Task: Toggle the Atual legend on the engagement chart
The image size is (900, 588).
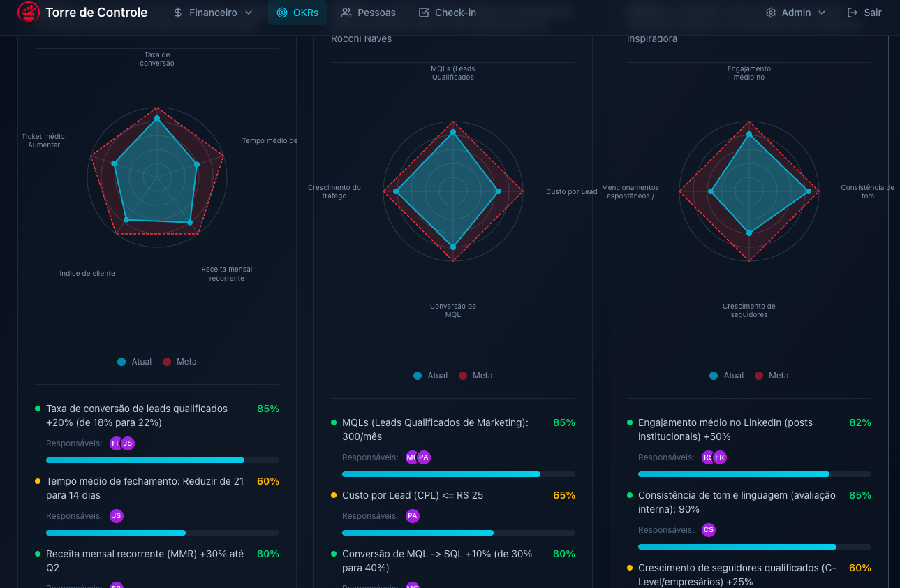Action: click(726, 375)
